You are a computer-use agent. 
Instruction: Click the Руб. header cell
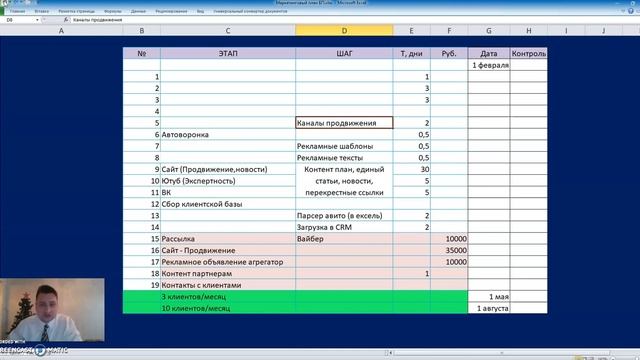(449, 53)
